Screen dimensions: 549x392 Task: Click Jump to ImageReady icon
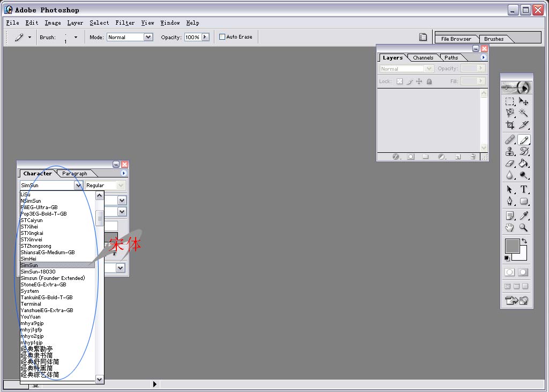point(516,300)
